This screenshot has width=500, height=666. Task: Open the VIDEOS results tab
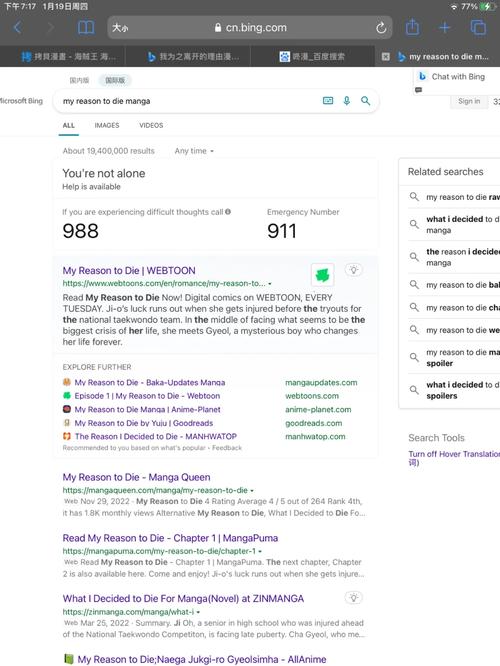click(x=151, y=126)
